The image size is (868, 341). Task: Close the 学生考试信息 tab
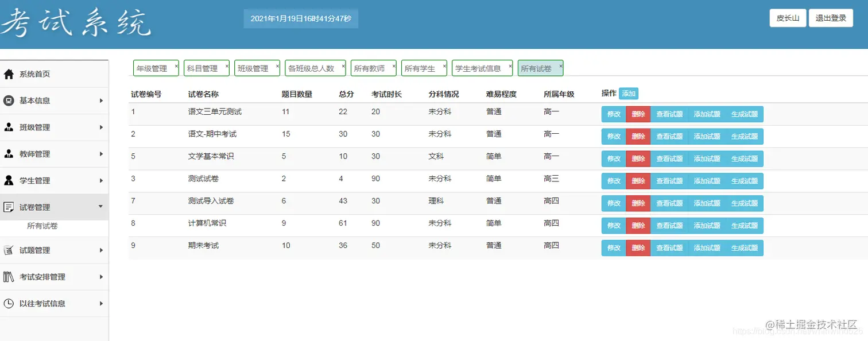tap(510, 66)
